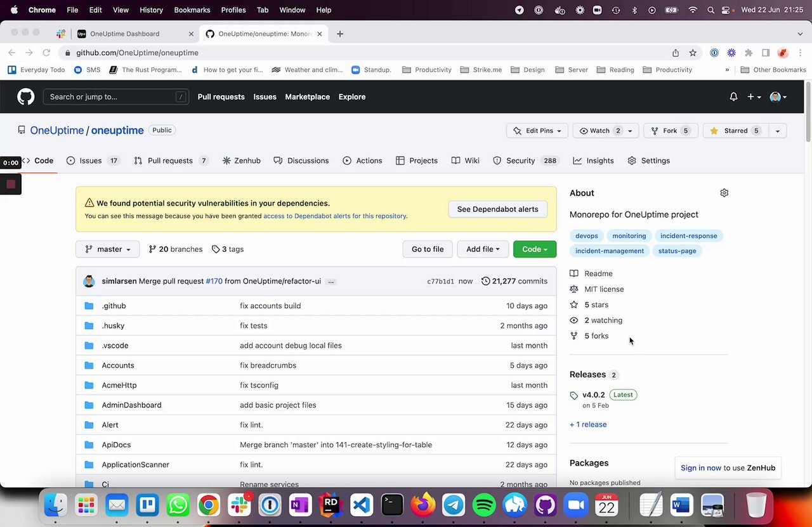Open the Bookmarks menu in macOS menu bar
Viewport: 812px width, 527px height.
click(x=192, y=10)
